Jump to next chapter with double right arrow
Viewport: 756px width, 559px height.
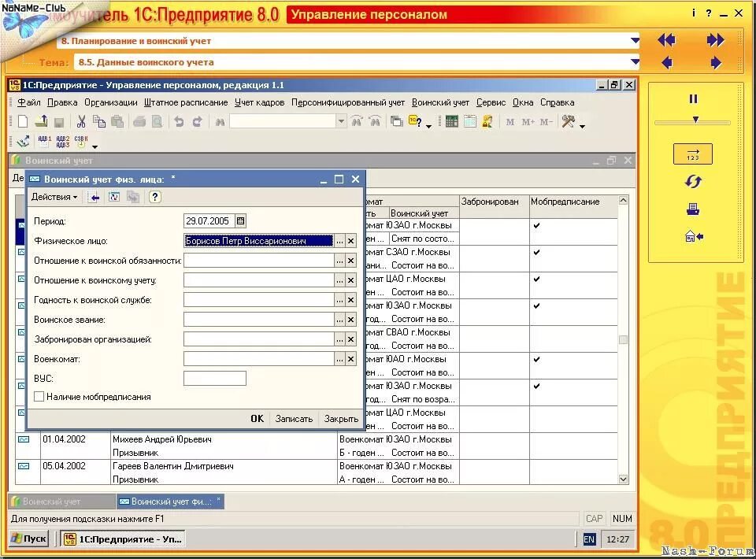coord(716,40)
